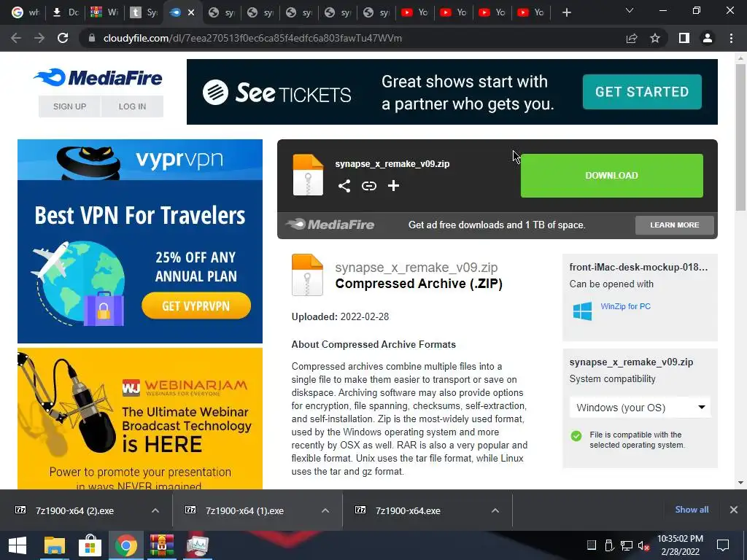This screenshot has height=560, width=747.
Task: Click the monitor app icon in the taskbar
Action: coord(197,545)
